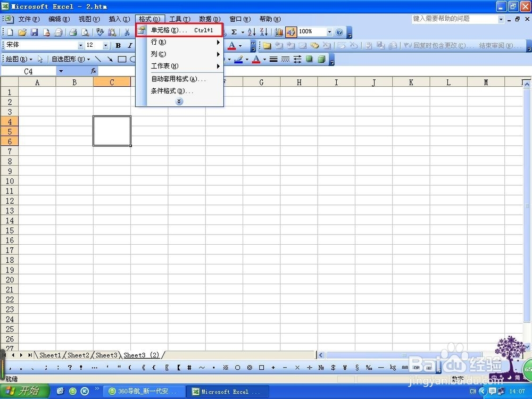
Task: Open Shadow Style settings
Action: 309,60
